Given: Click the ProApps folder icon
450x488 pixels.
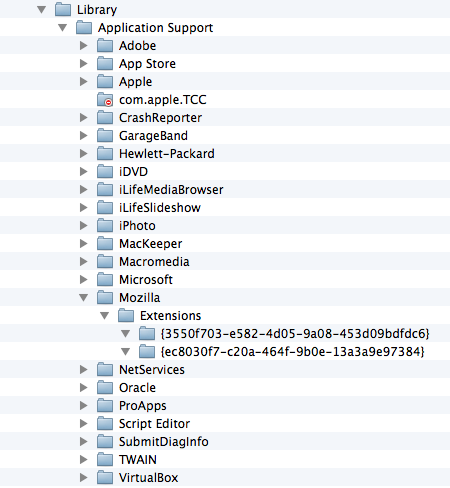Looking at the screenshot, I should point(105,405).
